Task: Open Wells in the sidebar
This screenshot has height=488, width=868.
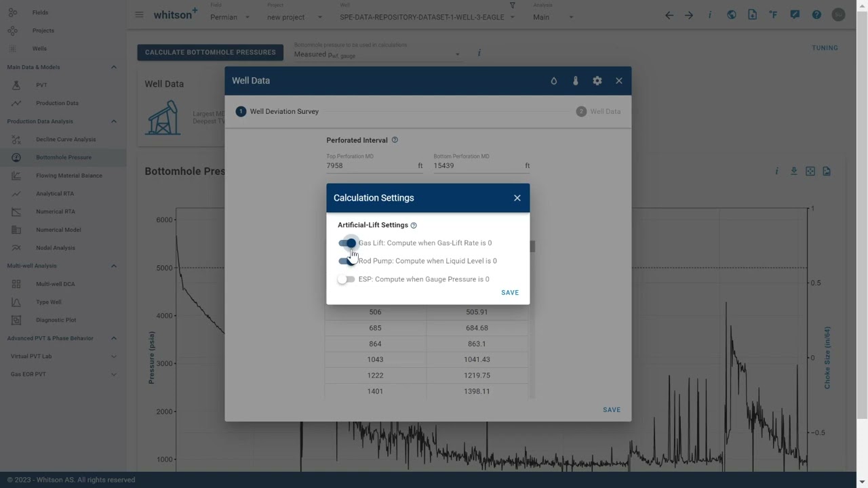Action: [x=39, y=49]
